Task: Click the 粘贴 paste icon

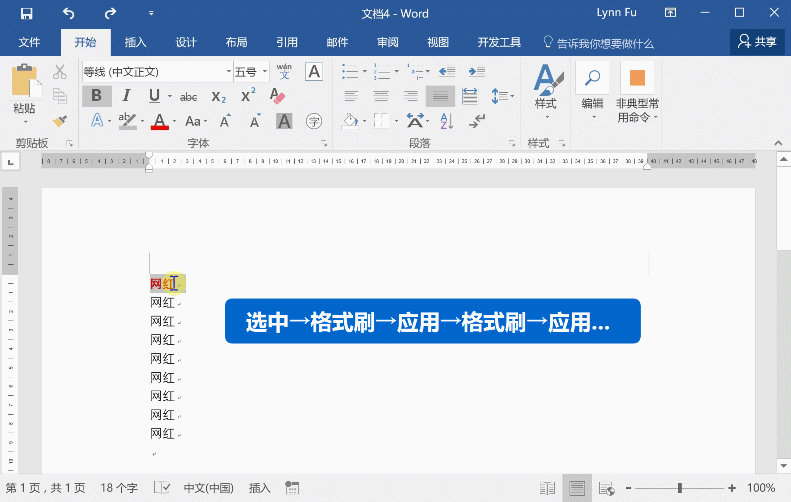Action: [x=25, y=81]
